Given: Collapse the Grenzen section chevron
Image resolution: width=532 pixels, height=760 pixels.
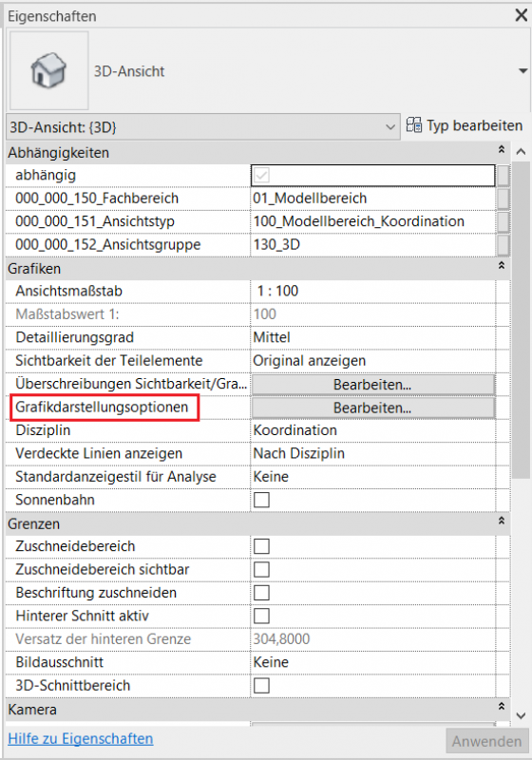Looking at the screenshot, I should (502, 521).
